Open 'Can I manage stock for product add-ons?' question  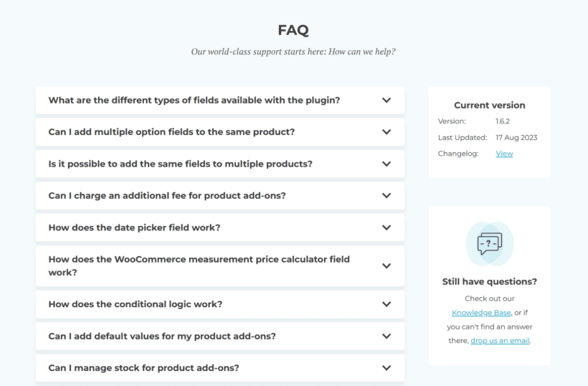tap(219, 367)
